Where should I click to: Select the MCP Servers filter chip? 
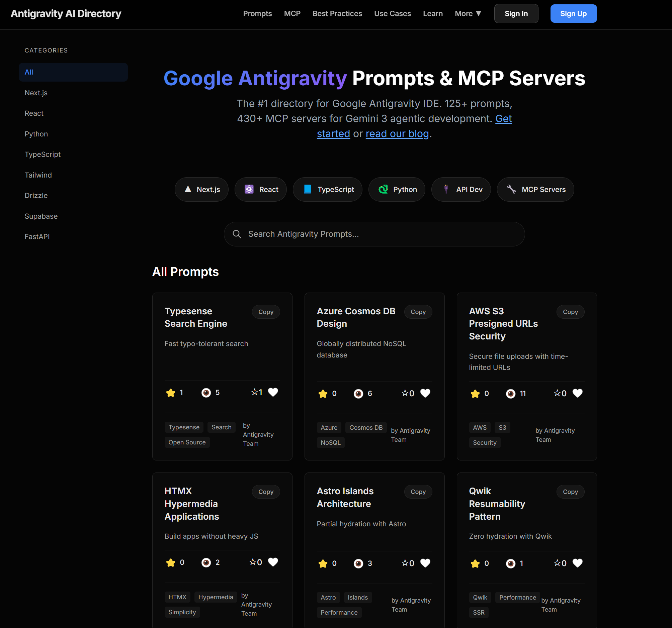coord(535,190)
